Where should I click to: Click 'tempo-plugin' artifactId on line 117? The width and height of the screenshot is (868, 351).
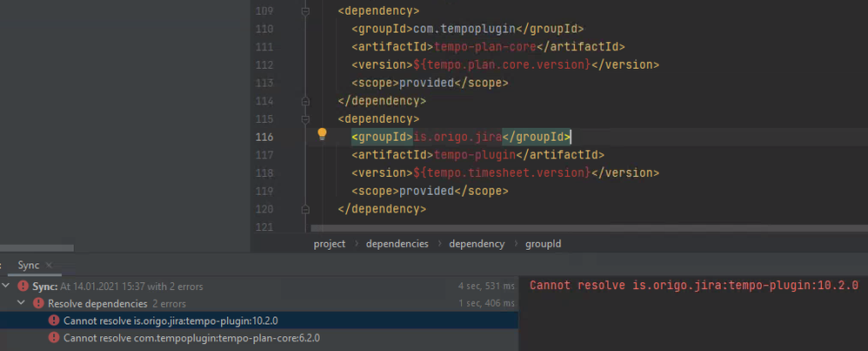point(475,155)
